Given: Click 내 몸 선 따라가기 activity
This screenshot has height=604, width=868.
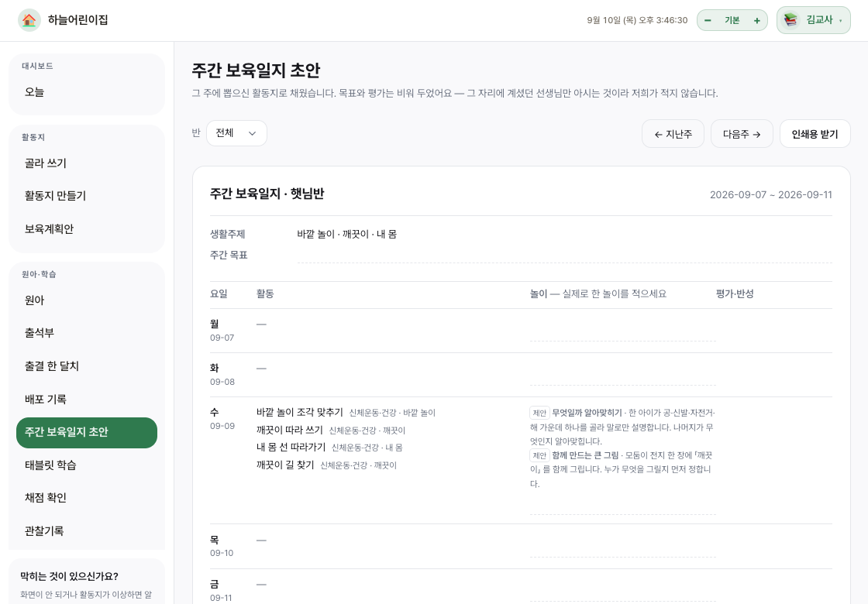Looking at the screenshot, I should point(291,448).
